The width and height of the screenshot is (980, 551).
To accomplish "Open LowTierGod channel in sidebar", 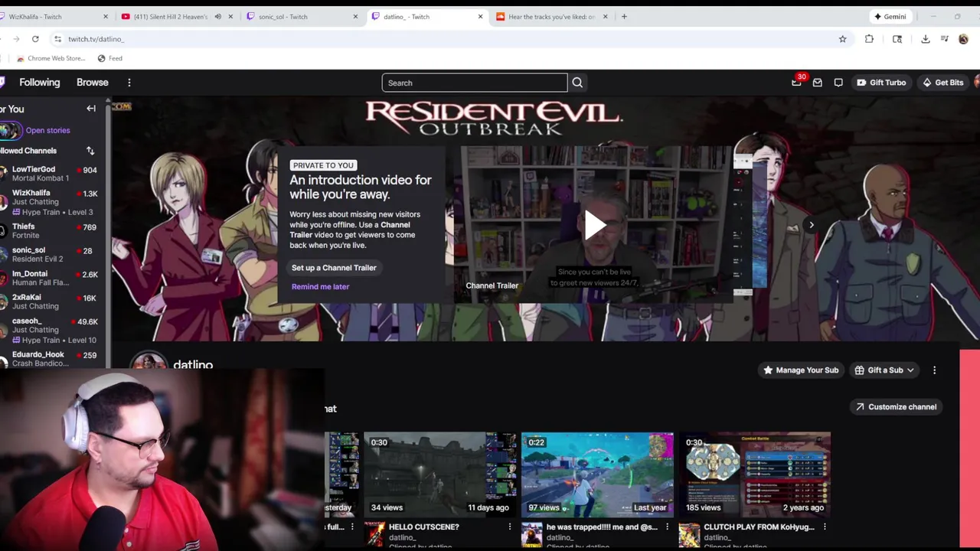I will (49, 174).
